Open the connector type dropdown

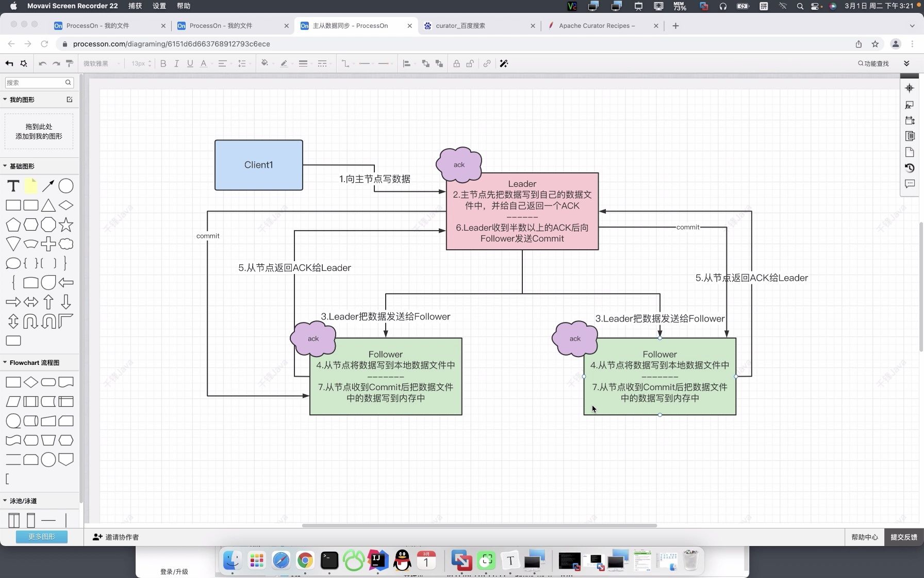tap(346, 63)
